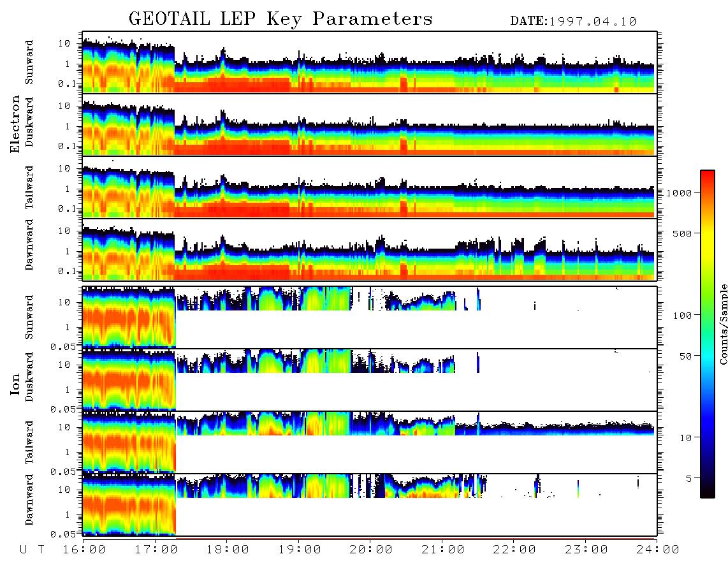Viewport: 728px width, 561px height.
Task: Click the U T axis label
Action: [32, 550]
